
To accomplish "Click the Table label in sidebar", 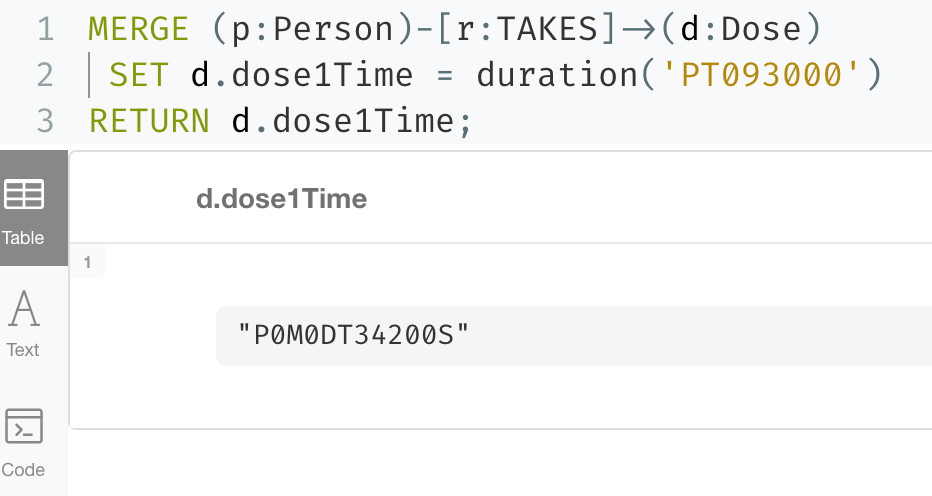I will (x=23, y=238).
